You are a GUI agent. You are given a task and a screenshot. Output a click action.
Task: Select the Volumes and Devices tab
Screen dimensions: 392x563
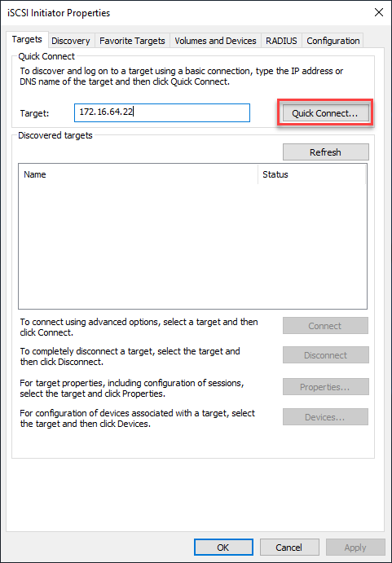[x=215, y=41]
